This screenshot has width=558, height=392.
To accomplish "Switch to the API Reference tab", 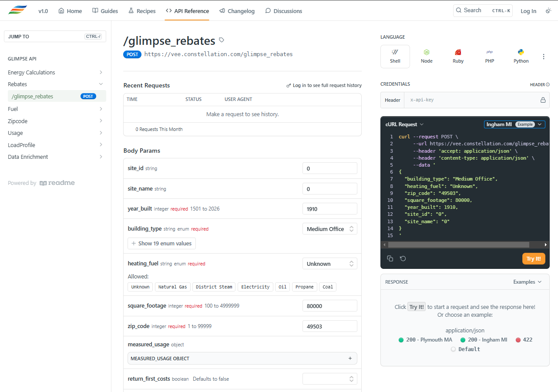I will [x=187, y=11].
